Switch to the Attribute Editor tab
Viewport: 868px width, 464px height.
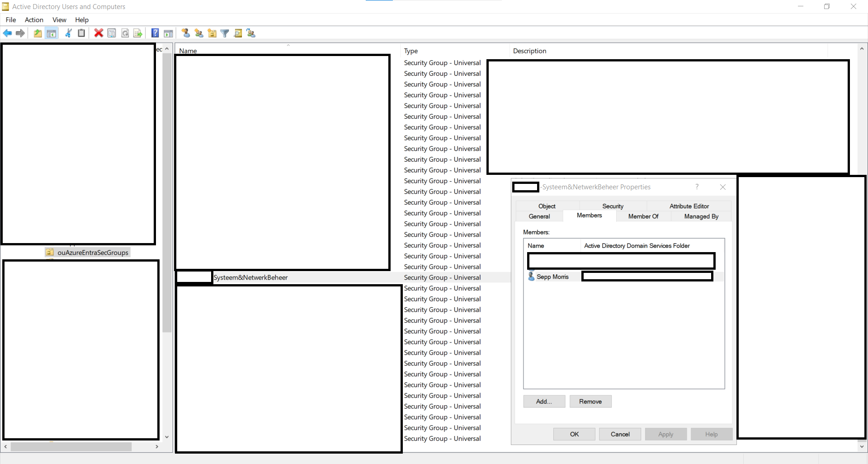click(x=689, y=206)
